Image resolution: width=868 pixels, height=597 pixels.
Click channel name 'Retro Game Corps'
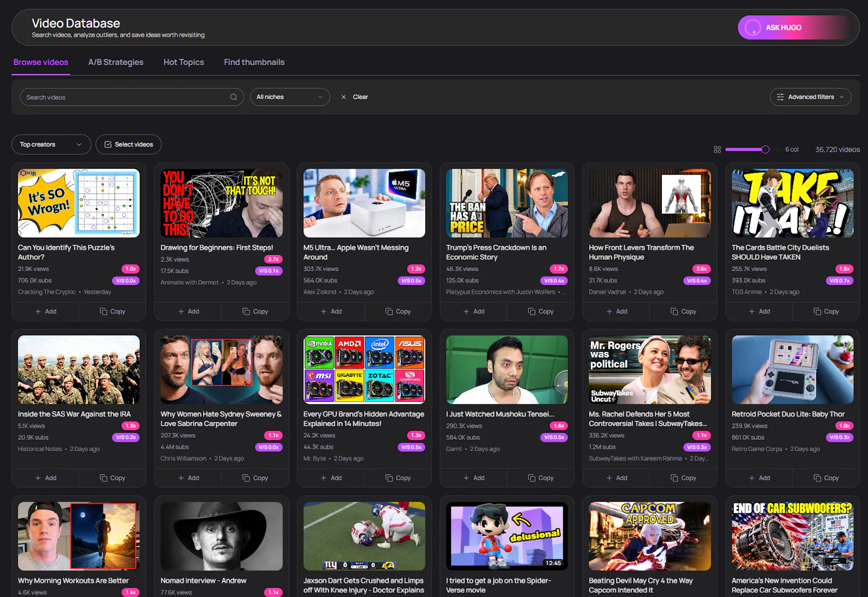(757, 450)
